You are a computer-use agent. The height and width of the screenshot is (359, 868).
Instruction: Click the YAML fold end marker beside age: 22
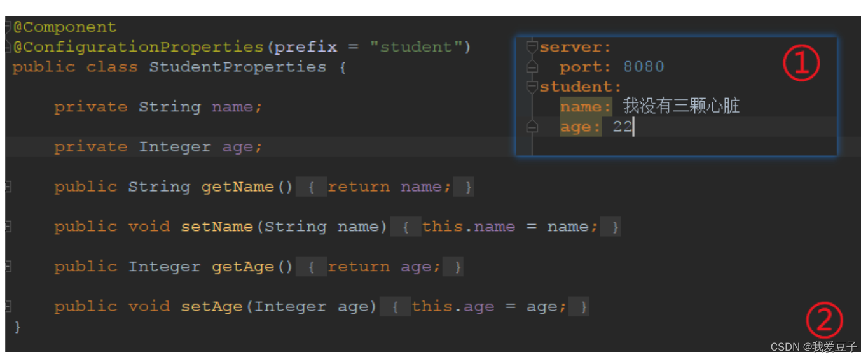point(532,127)
